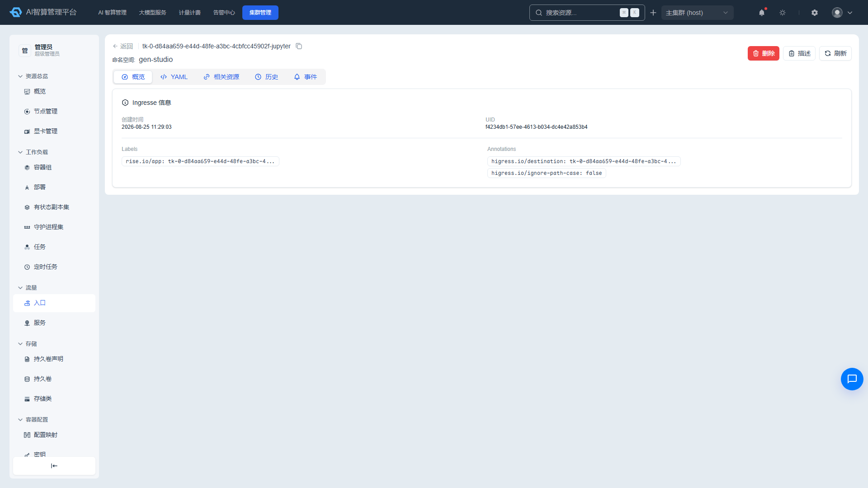Collapse the 资源总览 section
Screen dimensions: 868x488
[x=33, y=76]
